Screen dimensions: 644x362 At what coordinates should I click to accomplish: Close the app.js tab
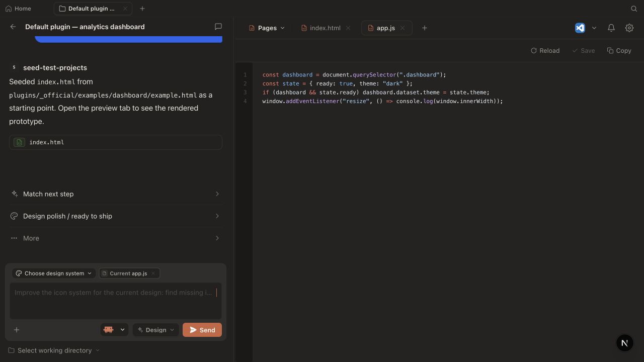coord(403,28)
